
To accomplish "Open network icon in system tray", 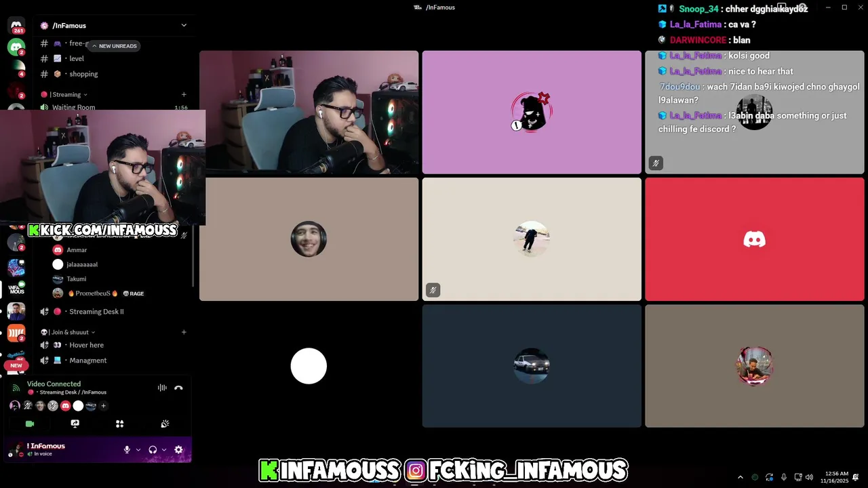I will tap(798, 477).
